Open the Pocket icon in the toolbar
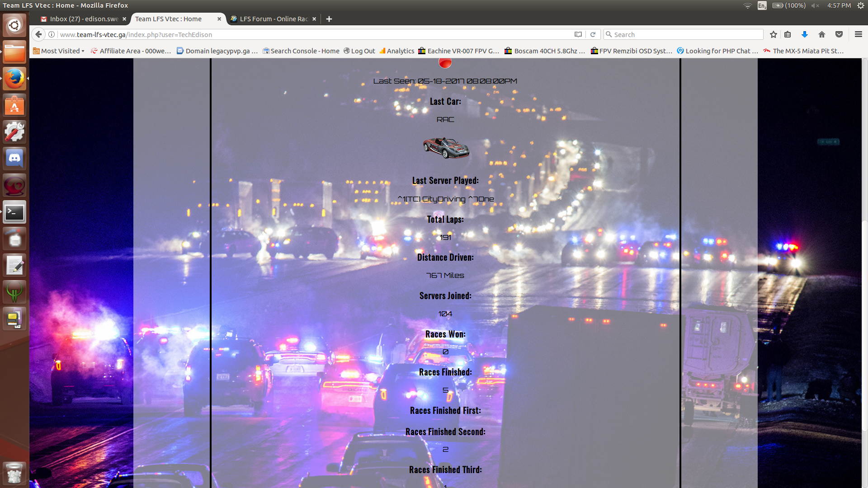 pos(839,34)
